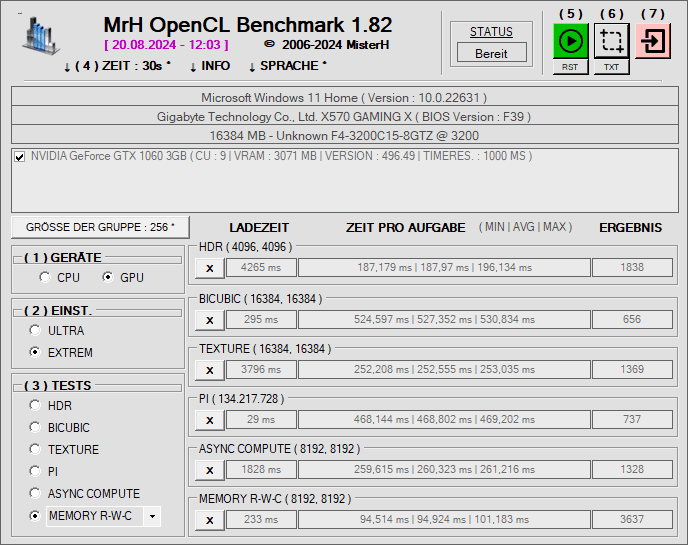Click the HDR load time 4265 ms
This screenshot has width=688, height=545.
pos(261,267)
